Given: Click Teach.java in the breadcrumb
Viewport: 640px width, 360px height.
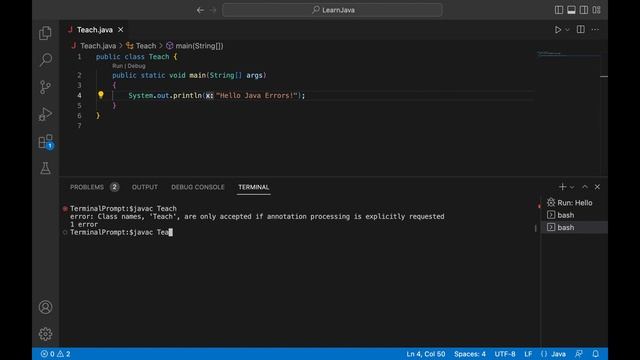Looking at the screenshot, I should tap(98, 46).
